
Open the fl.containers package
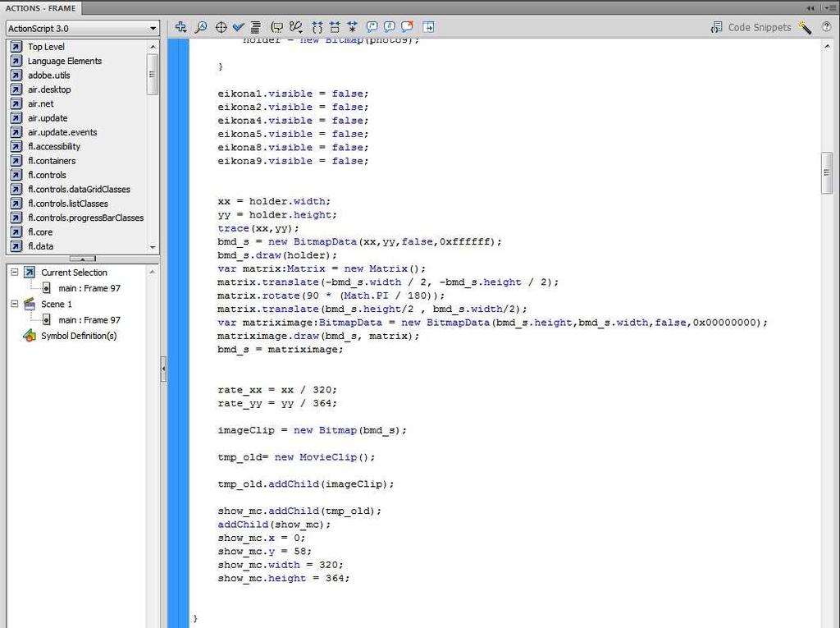coord(52,160)
